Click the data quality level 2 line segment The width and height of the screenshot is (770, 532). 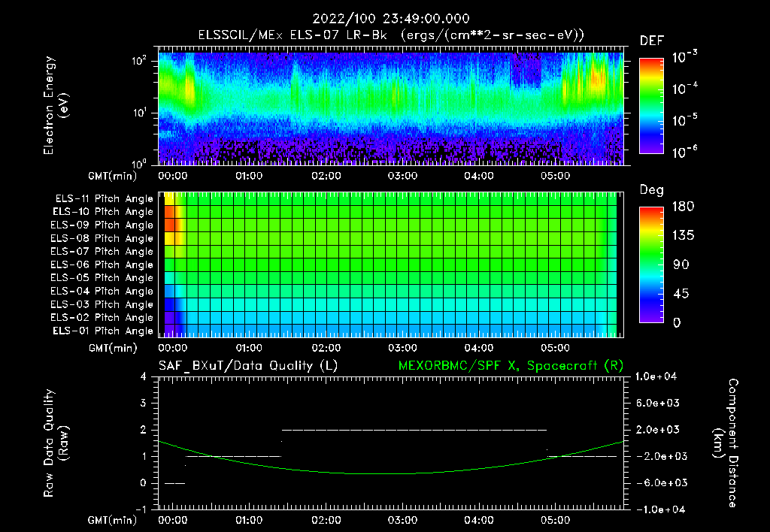414,430
